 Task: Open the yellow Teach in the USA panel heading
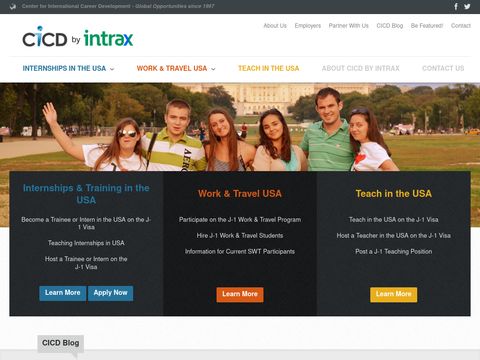[394, 194]
